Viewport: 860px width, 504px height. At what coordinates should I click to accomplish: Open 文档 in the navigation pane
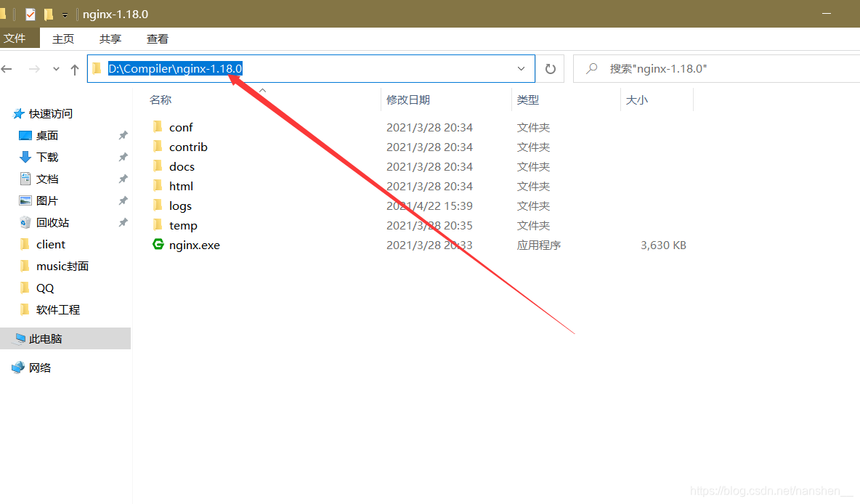pyautogui.click(x=47, y=179)
